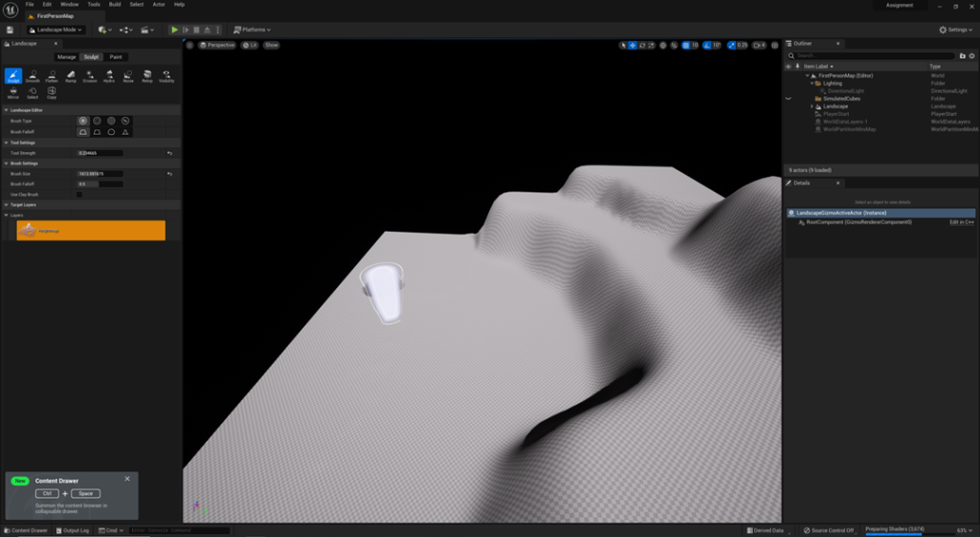Select the Mirror landscape tool
The height and width of the screenshot is (537, 980).
[13, 93]
